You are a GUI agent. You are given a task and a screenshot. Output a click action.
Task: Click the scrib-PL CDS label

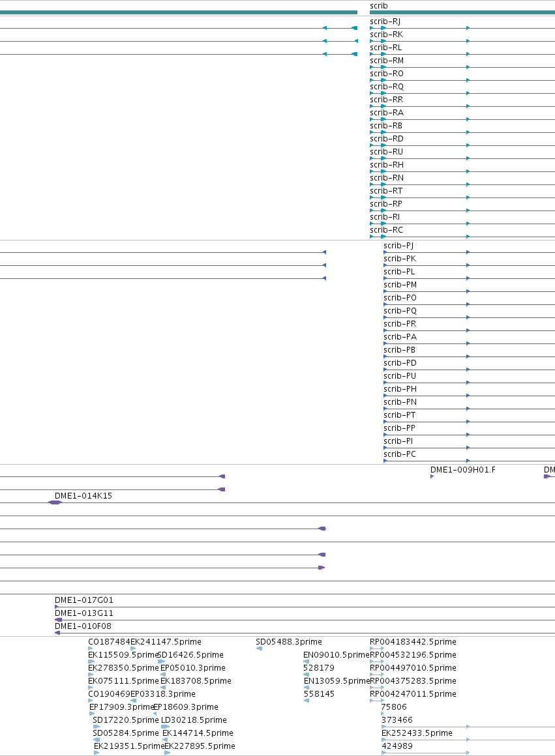399,272
